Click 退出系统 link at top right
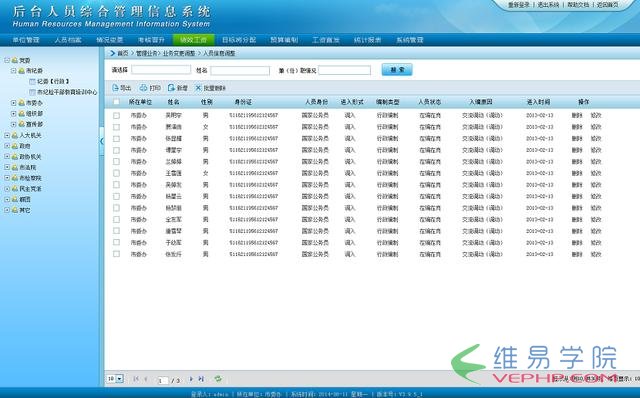Viewport: 640px width, 398px height. click(548, 5)
